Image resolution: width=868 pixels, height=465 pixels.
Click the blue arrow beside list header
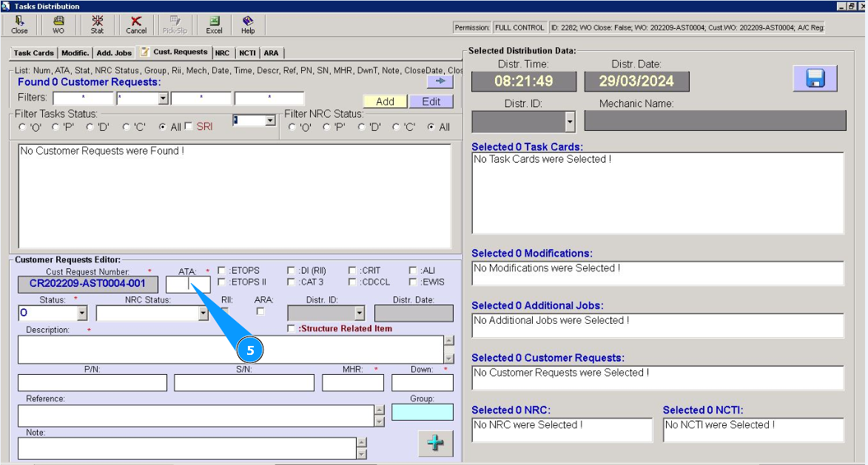click(x=440, y=81)
